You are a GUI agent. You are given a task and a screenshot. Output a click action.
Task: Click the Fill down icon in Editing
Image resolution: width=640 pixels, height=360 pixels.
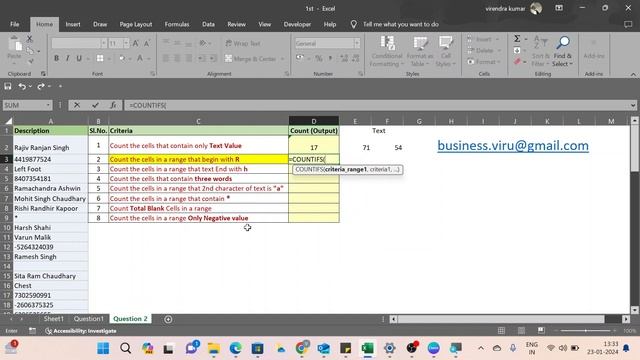click(x=517, y=50)
